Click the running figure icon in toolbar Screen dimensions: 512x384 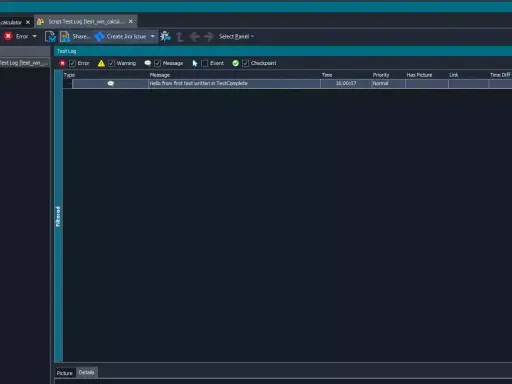tap(165, 36)
